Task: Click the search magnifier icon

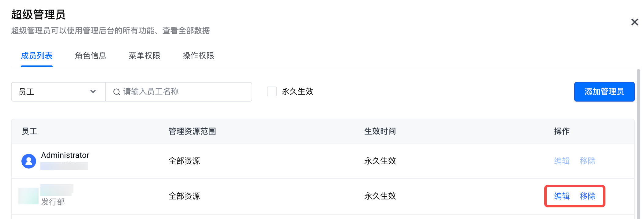Action: (116, 92)
